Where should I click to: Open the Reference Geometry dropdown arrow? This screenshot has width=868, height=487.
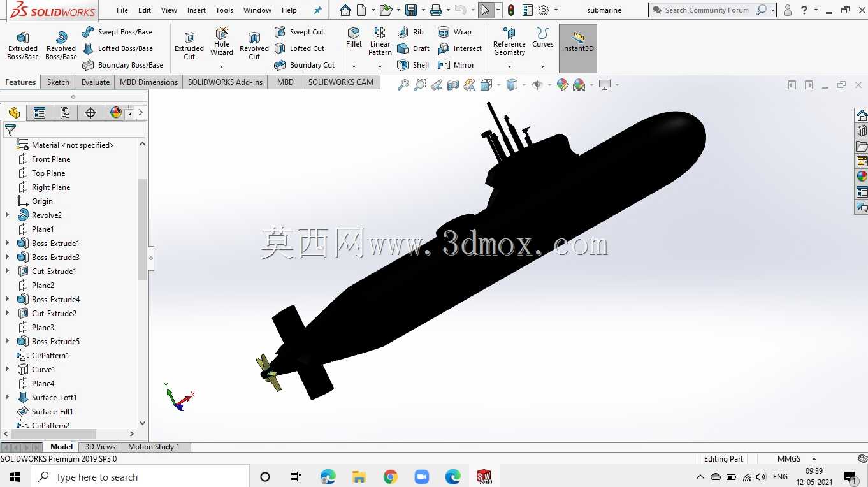tap(509, 66)
